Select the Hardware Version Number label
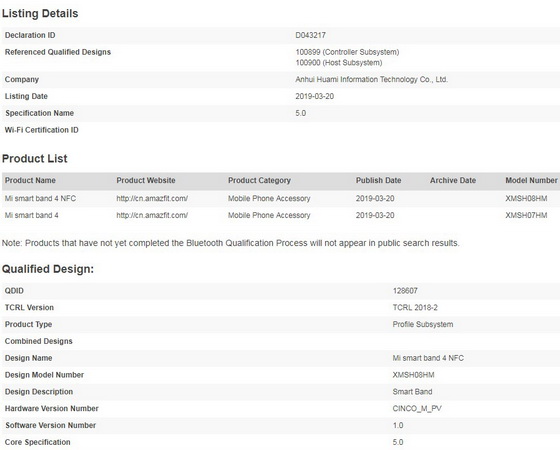 (51, 408)
